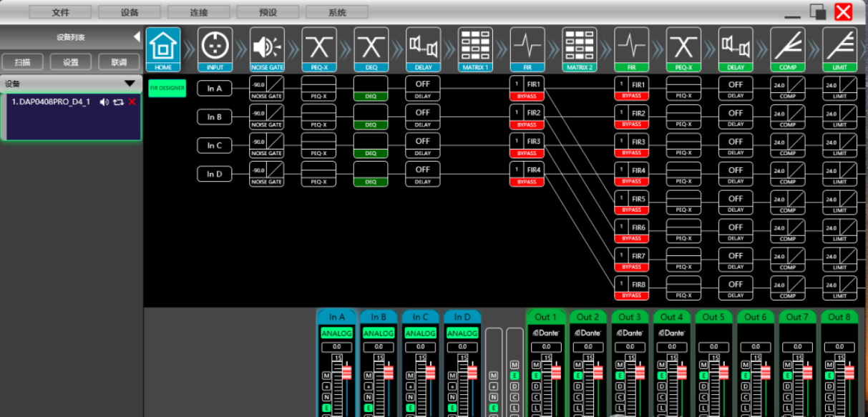Image resolution: width=868 pixels, height=417 pixels.
Task: Open the 系统 menu
Action: 337,12
